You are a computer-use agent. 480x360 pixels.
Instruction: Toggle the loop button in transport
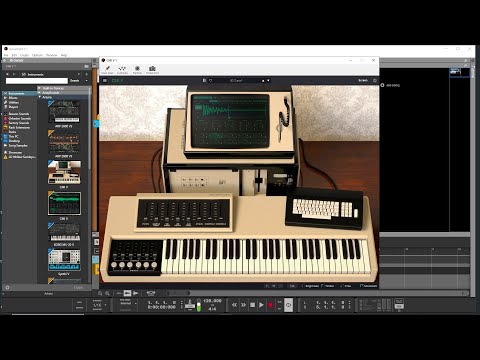pos(289,305)
